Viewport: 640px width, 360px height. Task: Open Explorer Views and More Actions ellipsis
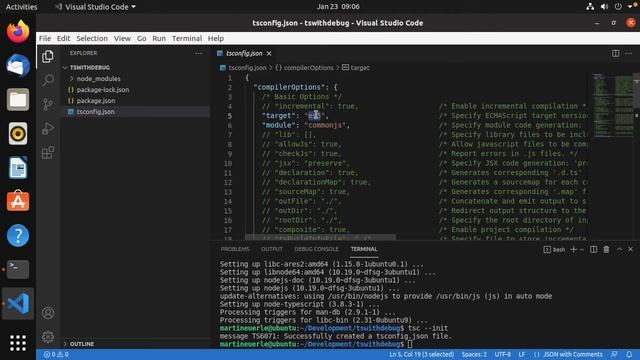click(198, 53)
